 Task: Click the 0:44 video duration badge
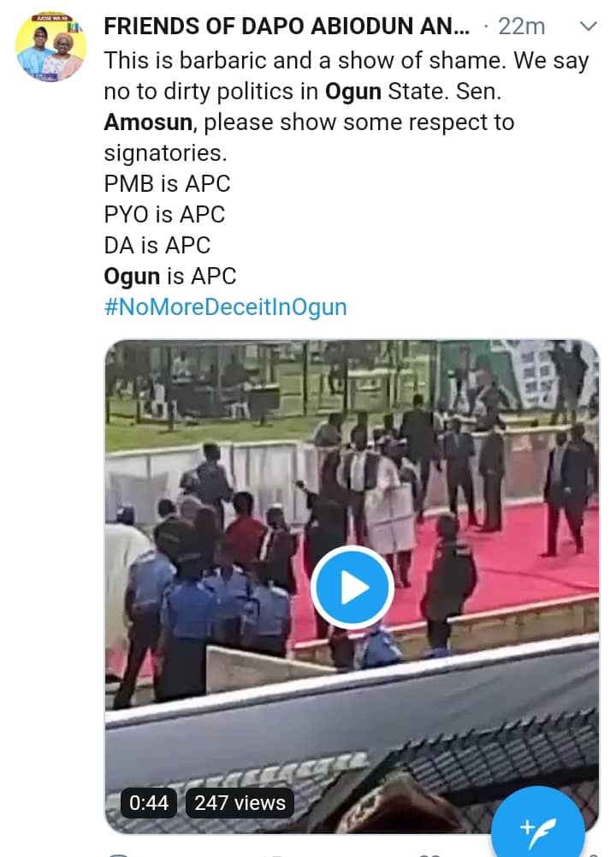pyautogui.click(x=149, y=802)
